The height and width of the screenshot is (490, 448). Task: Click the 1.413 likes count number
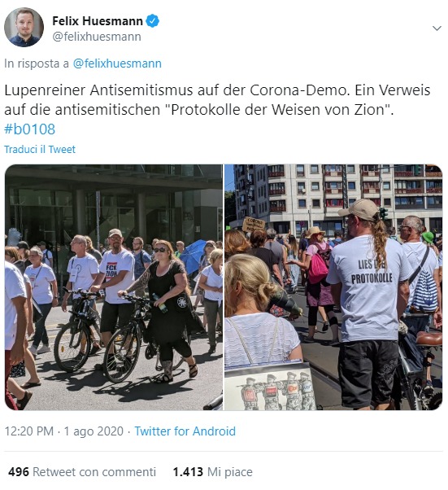188,472
